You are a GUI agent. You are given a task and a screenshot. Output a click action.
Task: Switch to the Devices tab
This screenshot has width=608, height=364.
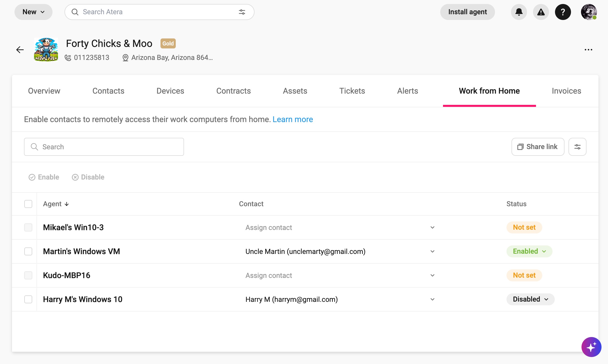(170, 91)
